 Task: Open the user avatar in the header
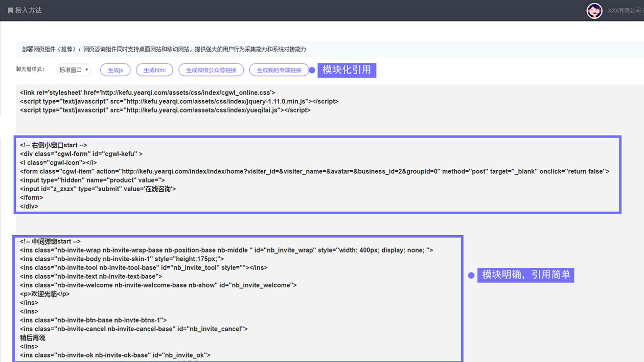point(594,11)
